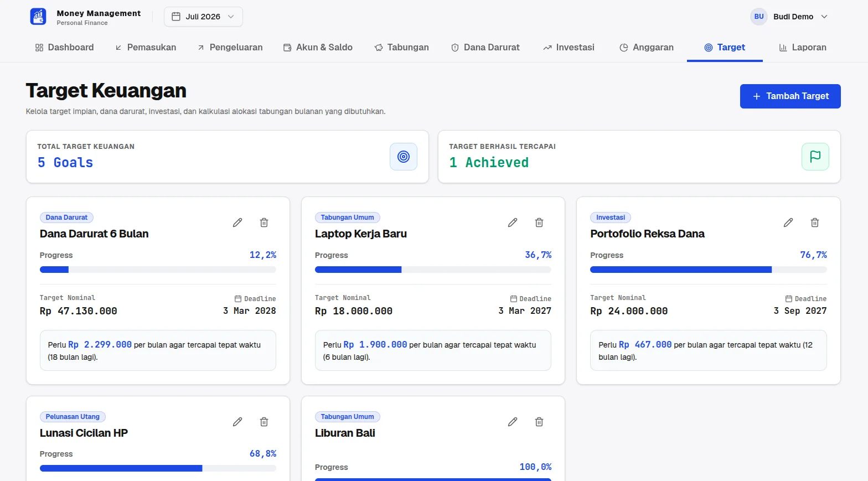Click the "76,7%" progress percentage

click(x=814, y=255)
